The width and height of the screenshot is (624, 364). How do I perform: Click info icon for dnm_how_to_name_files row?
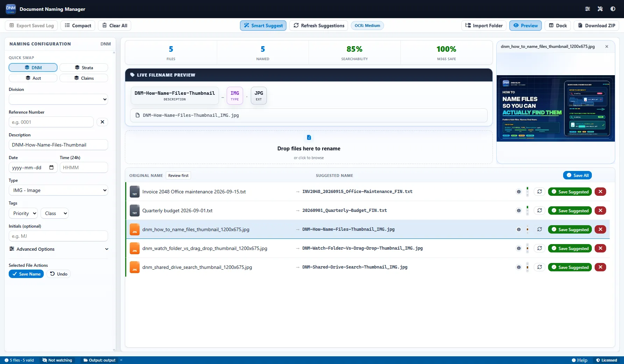[519, 229]
